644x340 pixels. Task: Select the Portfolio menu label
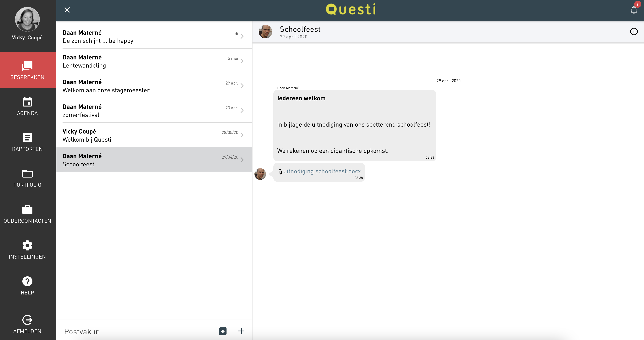tap(27, 185)
